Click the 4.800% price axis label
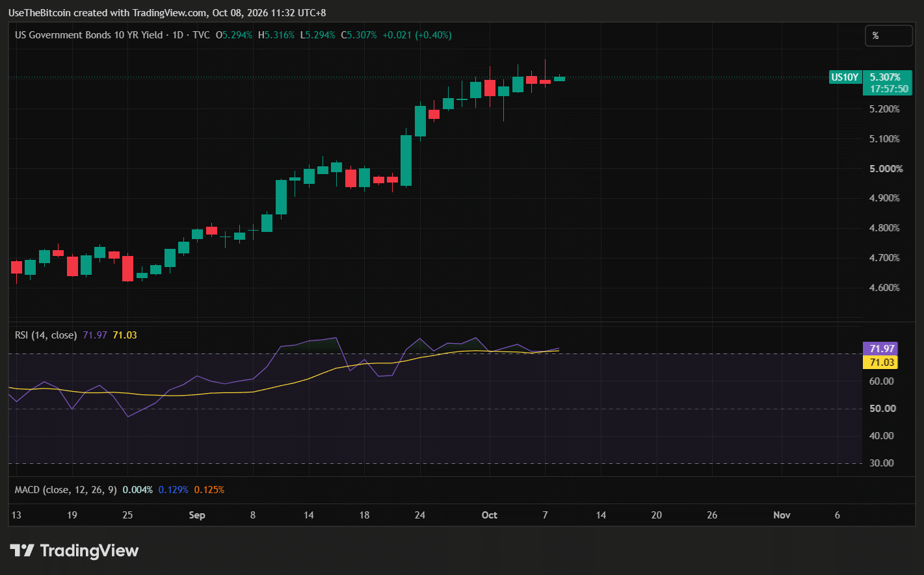 tap(884, 228)
